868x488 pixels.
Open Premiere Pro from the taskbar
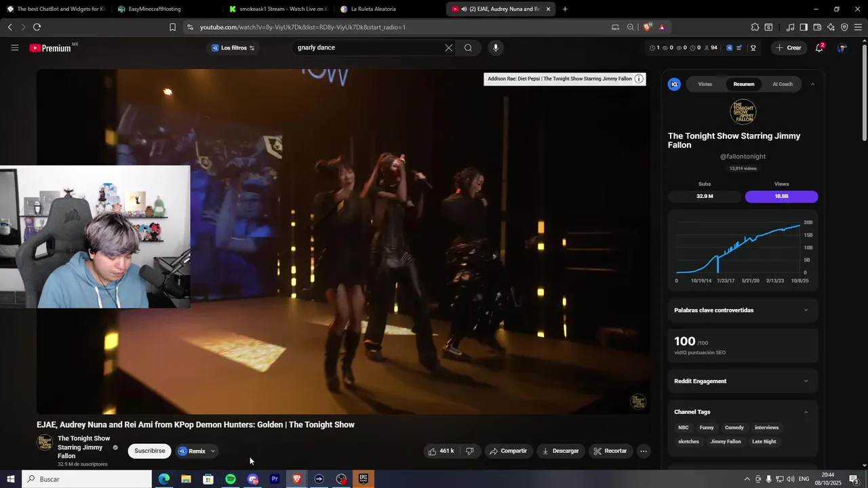[x=275, y=479]
